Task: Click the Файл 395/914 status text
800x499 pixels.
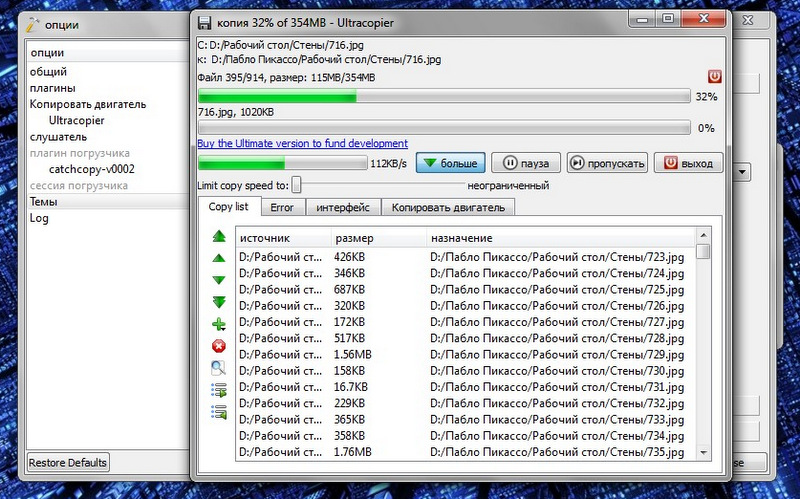Action: tap(286, 78)
